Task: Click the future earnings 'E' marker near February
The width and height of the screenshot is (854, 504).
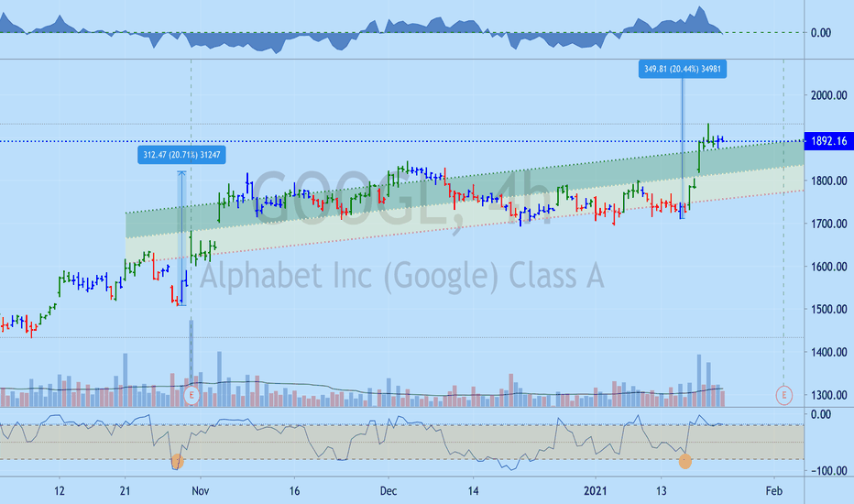Action: [x=783, y=396]
